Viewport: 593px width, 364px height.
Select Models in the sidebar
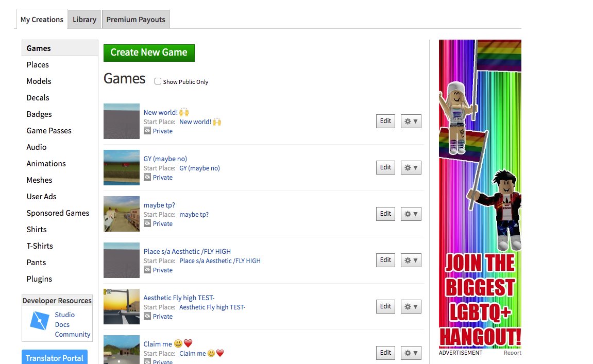point(39,81)
